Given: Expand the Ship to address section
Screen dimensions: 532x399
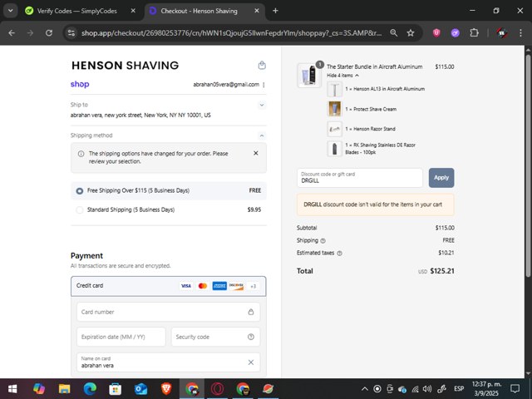Looking at the screenshot, I should tap(262, 106).
